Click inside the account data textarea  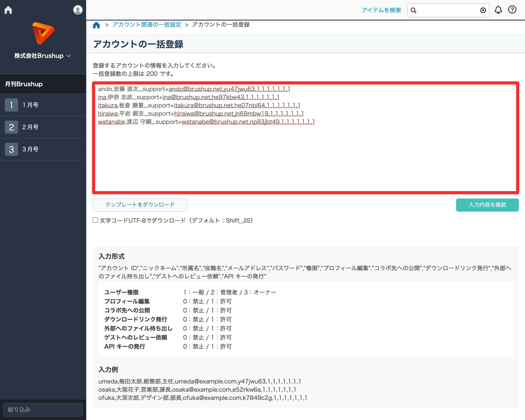pyautogui.click(x=305, y=138)
